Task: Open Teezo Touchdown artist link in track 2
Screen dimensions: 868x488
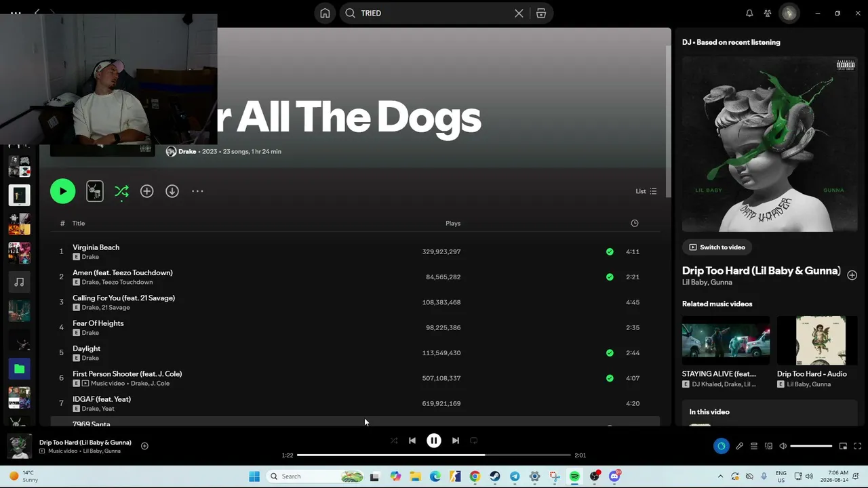Action: pos(127,282)
